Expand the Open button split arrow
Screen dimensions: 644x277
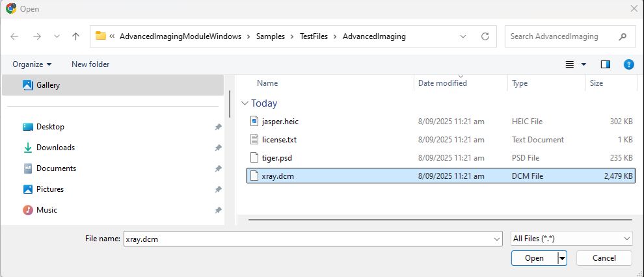(562, 259)
